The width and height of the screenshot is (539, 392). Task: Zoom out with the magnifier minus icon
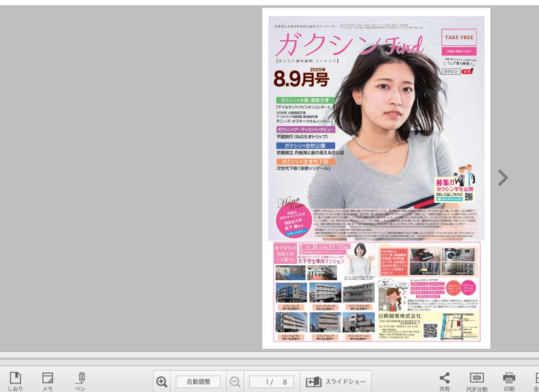pyautogui.click(x=235, y=382)
